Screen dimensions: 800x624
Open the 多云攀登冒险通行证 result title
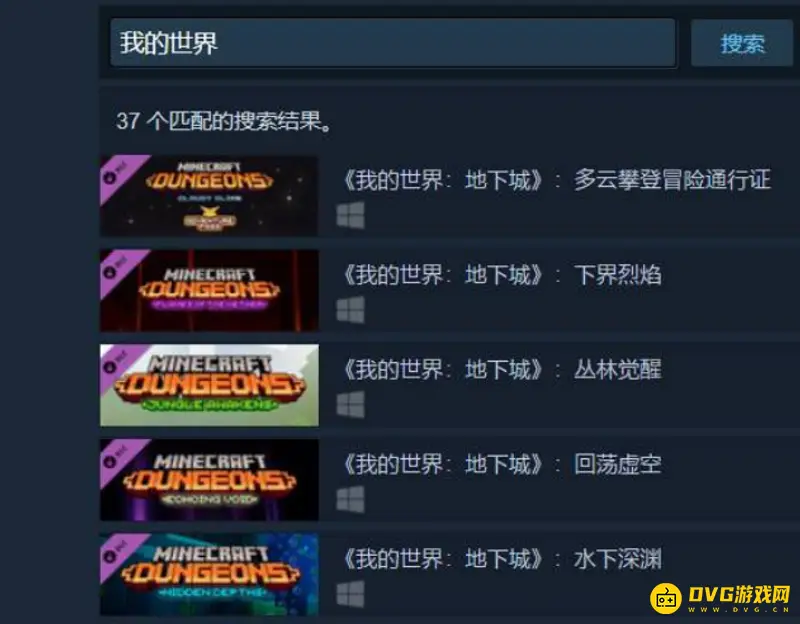(556, 180)
